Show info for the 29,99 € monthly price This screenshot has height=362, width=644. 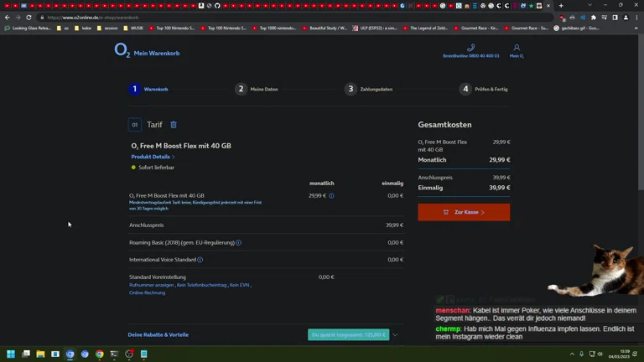tap(331, 196)
